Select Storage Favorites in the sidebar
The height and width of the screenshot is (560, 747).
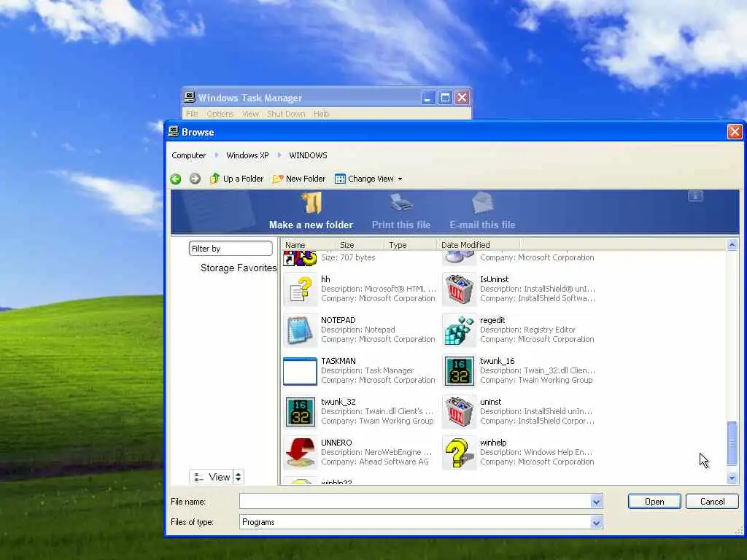(239, 268)
